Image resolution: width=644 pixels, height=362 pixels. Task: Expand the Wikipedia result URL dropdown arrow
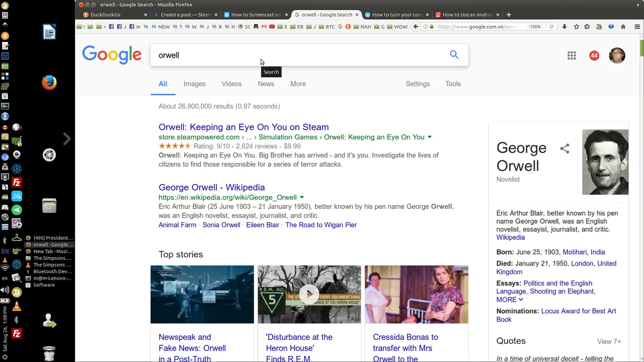click(x=301, y=198)
